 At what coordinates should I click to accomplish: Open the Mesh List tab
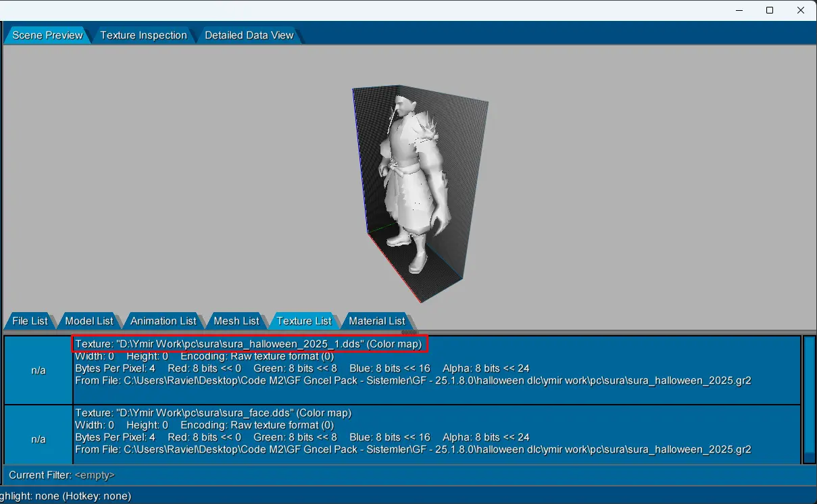(236, 321)
